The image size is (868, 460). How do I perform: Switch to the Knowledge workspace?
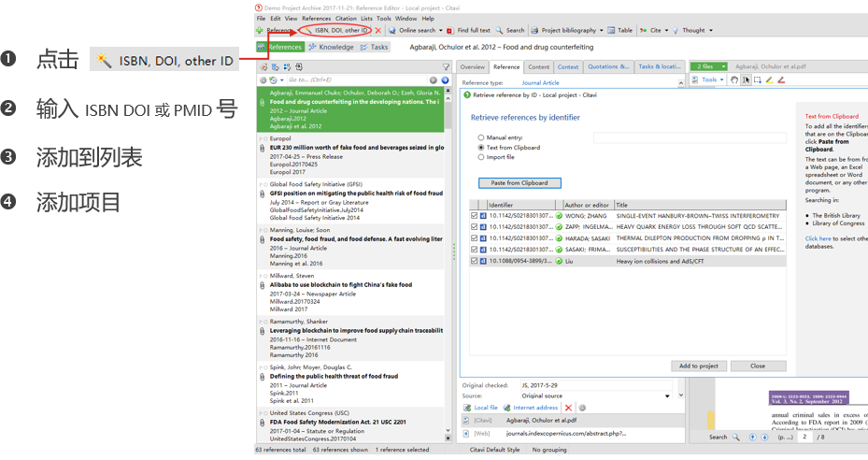coord(331,47)
